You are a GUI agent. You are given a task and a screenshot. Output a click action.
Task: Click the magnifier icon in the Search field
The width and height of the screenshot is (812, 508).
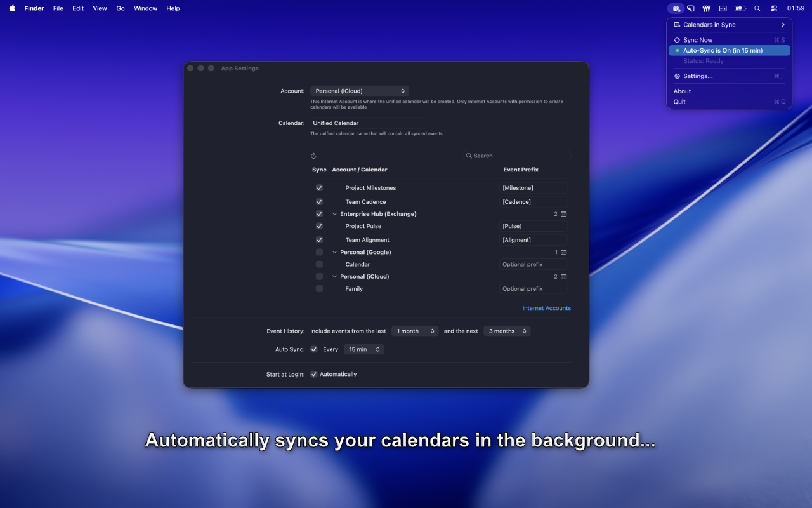(469, 155)
